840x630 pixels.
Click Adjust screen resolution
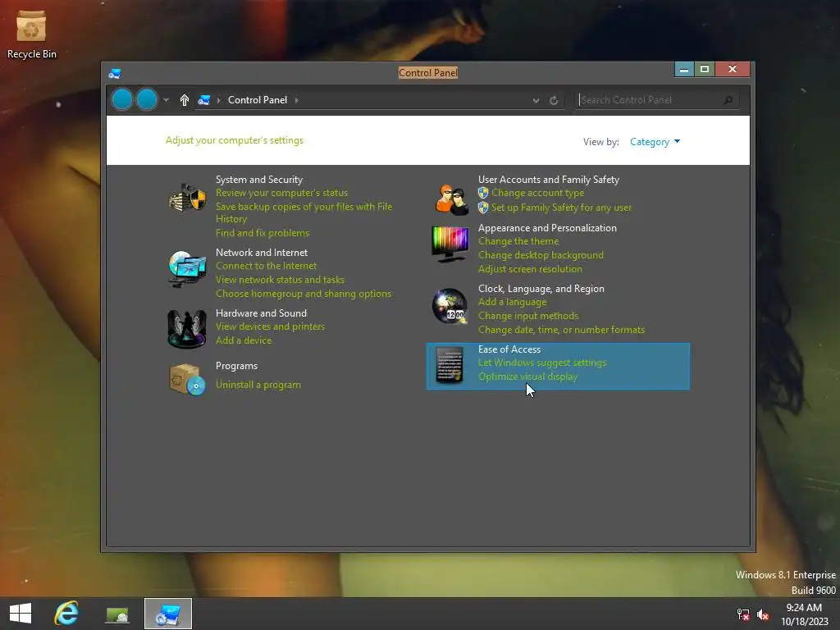click(x=530, y=269)
